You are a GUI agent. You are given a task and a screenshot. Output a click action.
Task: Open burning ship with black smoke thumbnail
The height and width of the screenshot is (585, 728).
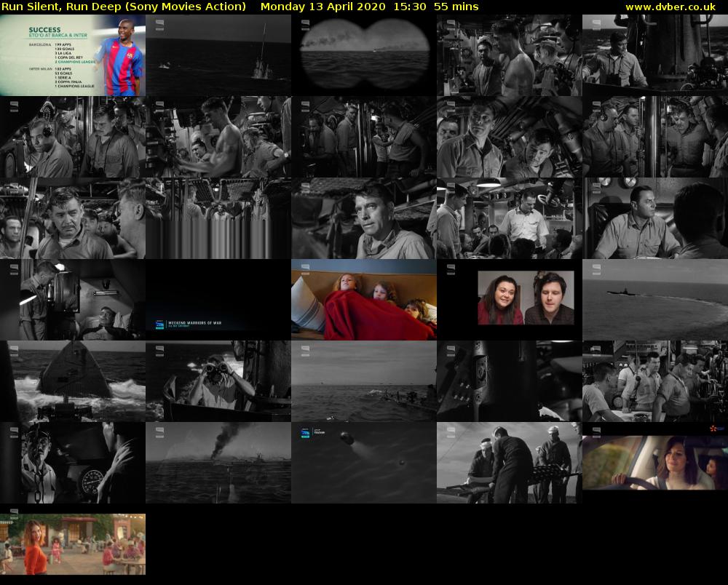218,463
